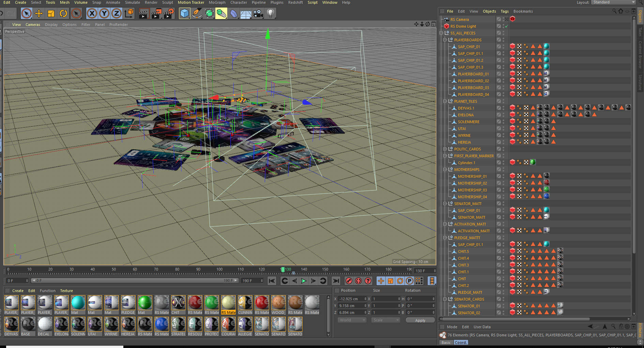The image size is (644, 348).
Task: Select the Spline Pen tool icon
Action: 197,14
